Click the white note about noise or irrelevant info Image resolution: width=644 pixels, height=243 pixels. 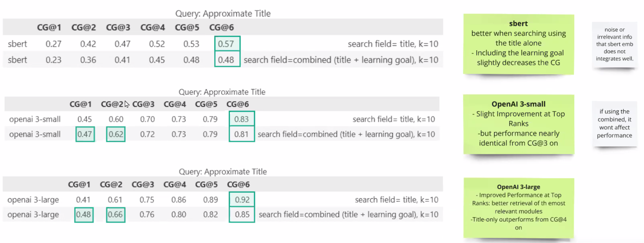click(614, 44)
